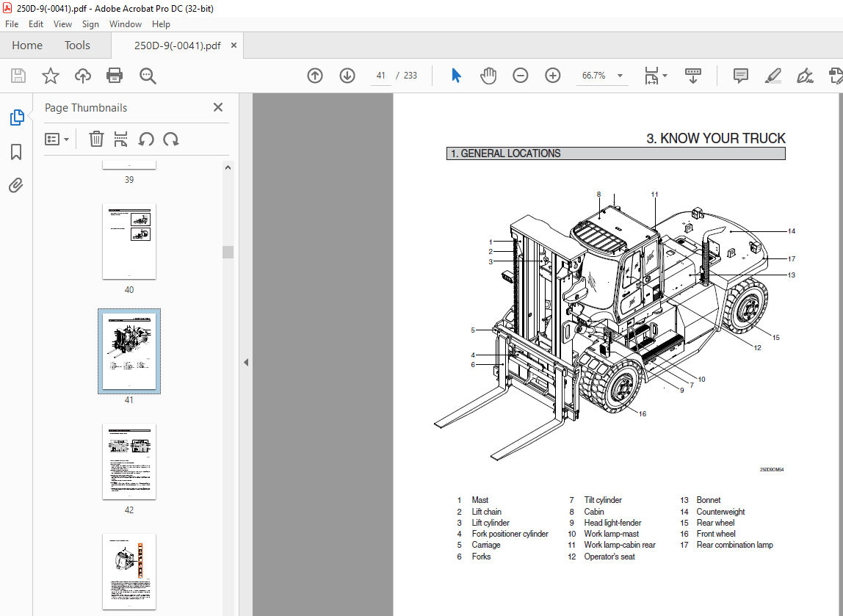Click the 'Carriage' legend entry
The width and height of the screenshot is (843, 616).
coord(485,545)
